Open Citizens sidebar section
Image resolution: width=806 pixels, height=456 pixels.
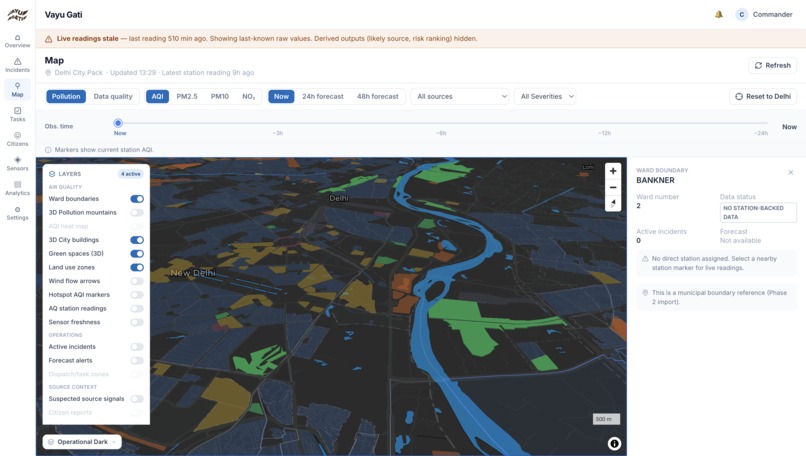[x=17, y=139]
